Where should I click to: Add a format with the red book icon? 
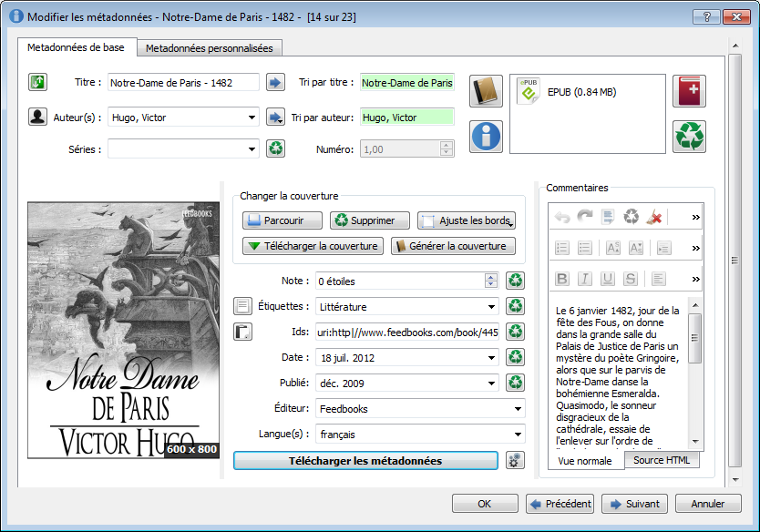pyautogui.click(x=689, y=92)
